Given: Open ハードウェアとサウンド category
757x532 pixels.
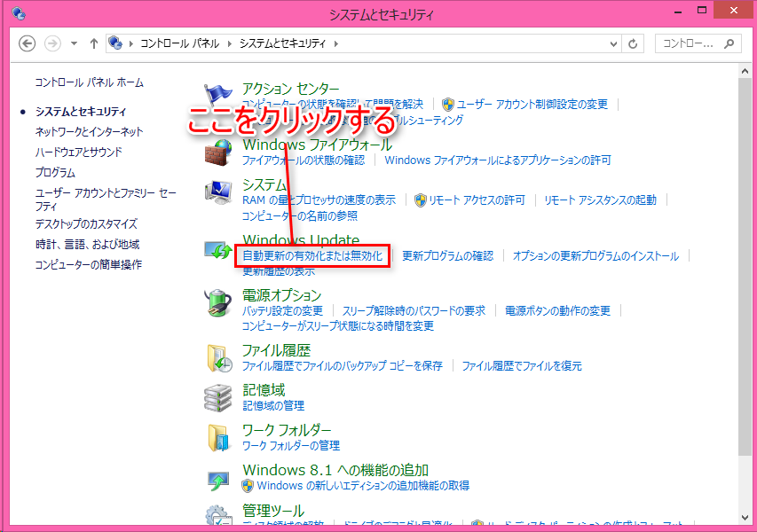Looking at the screenshot, I should pos(79,152).
